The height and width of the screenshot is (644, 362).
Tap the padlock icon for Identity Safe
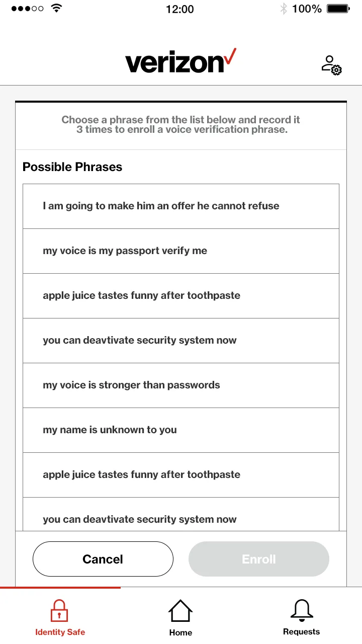59,610
